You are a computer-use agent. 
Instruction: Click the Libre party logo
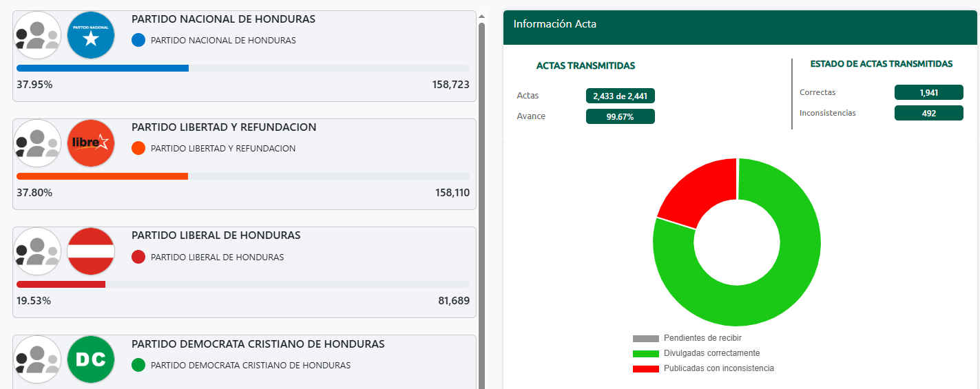(91, 143)
